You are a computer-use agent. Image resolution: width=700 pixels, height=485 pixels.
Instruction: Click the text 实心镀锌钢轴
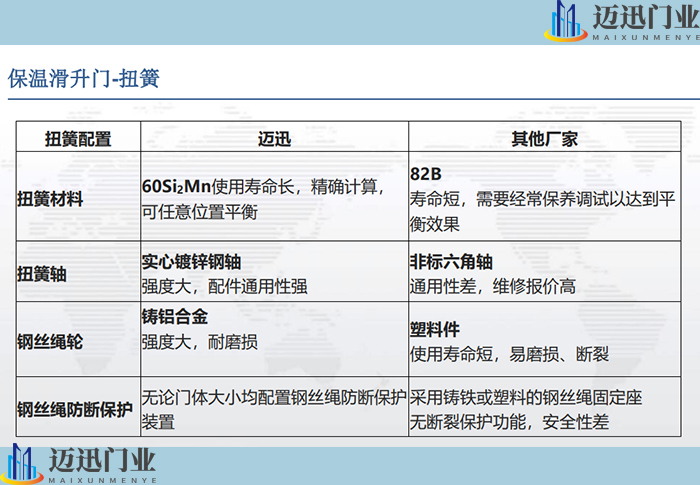(x=192, y=262)
